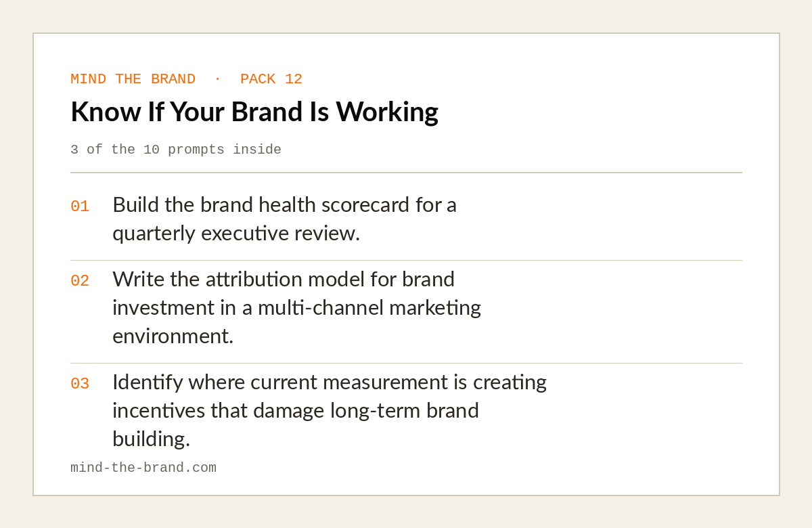812x528 pixels.
Task: Click the orange number 03
Action: click(80, 384)
